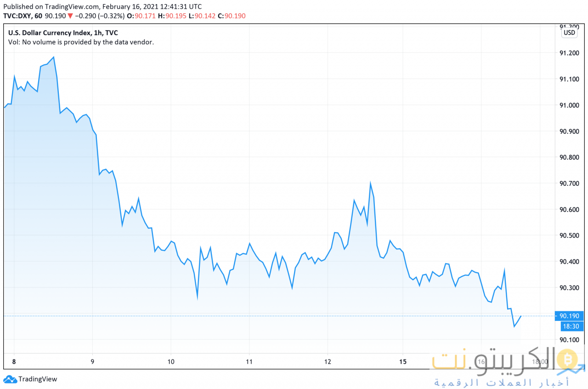
Task: Click the Arabic tagline under the watermark
Action: [x=502, y=383]
